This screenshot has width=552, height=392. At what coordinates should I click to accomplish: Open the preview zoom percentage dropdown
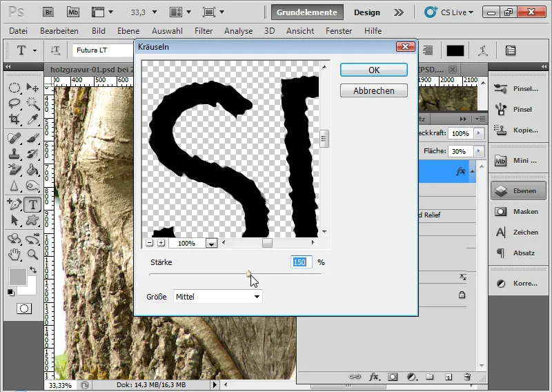(x=211, y=244)
